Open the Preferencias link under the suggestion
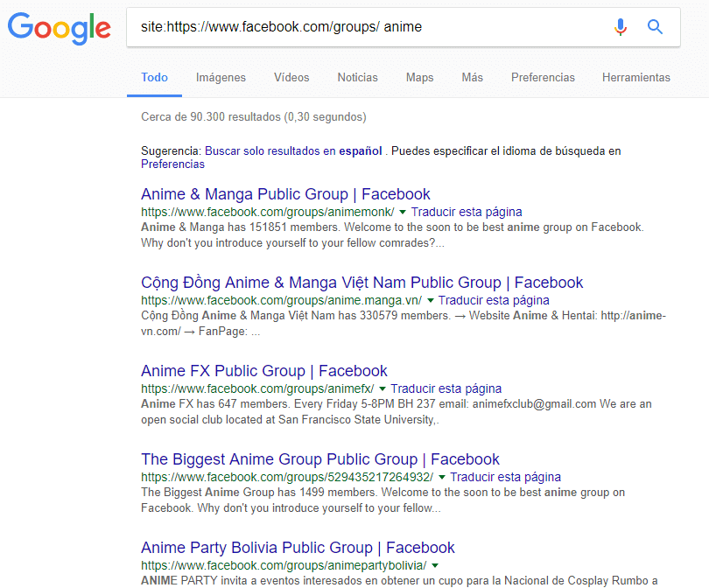The height and width of the screenshot is (588, 709). pyautogui.click(x=172, y=164)
